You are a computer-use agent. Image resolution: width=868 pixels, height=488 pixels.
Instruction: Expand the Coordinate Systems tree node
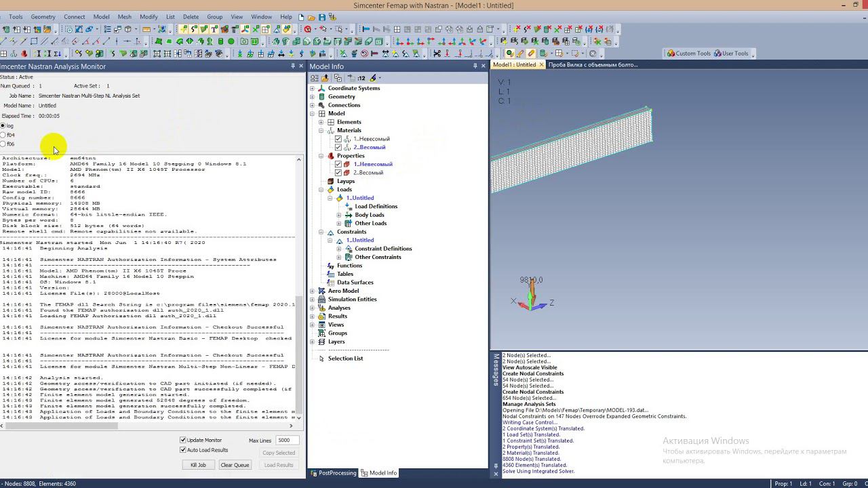point(313,88)
